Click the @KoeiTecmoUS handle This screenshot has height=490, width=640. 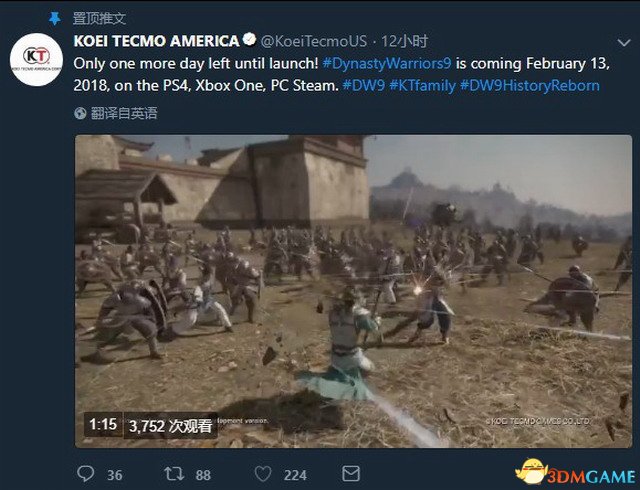click(x=314, y=41)
